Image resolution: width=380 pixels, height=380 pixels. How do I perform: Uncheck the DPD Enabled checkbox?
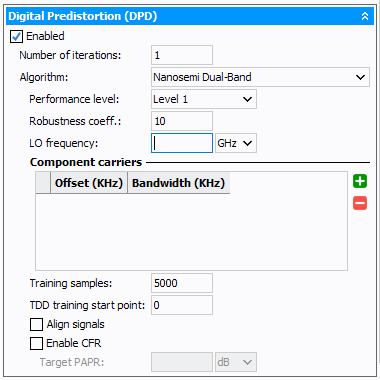click(x=16, y=36)
